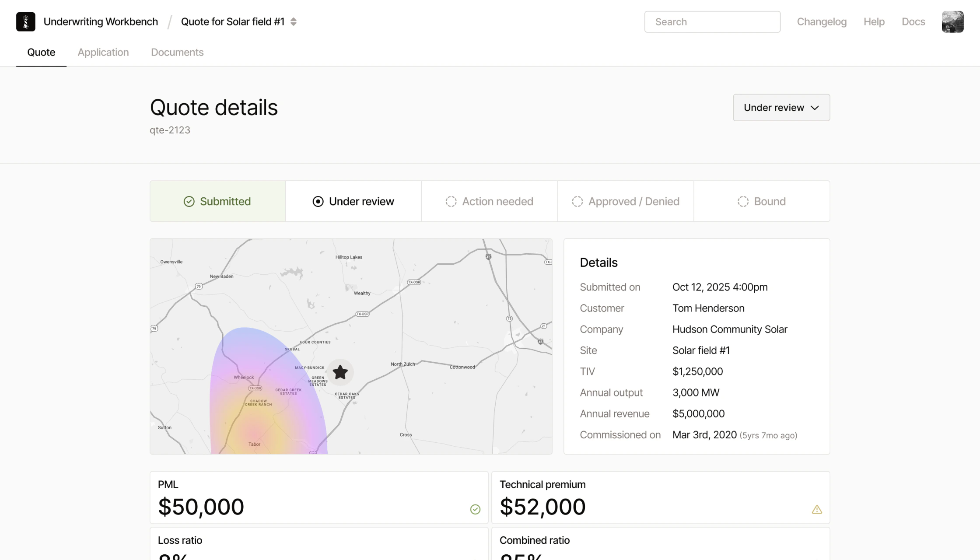Screen dimensions: 980x560
Task: Click the user avatar thumbnail
Action: [952, 22]
